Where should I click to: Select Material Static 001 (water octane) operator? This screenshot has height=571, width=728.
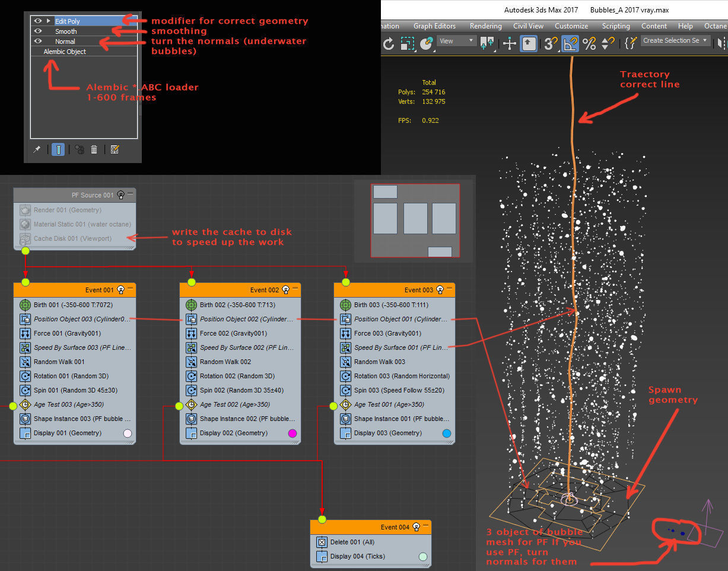click(75, 224)
